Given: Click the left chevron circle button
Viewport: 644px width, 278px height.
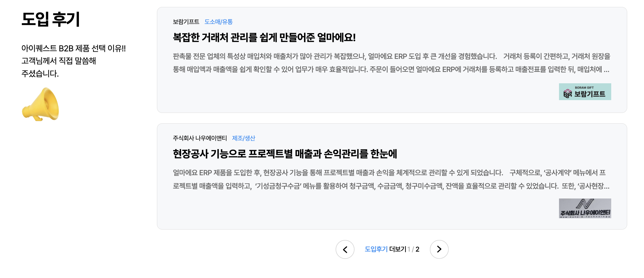Looking at the screenshot, I should (x=345, y=249).
